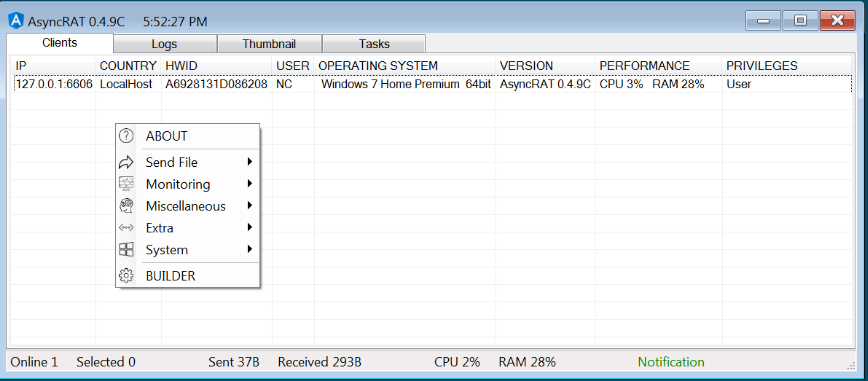Image resolution: width=868 pixels, height=381 pixels.
Task: Click the Monitoring screen icon
Action: pos(127,184)
